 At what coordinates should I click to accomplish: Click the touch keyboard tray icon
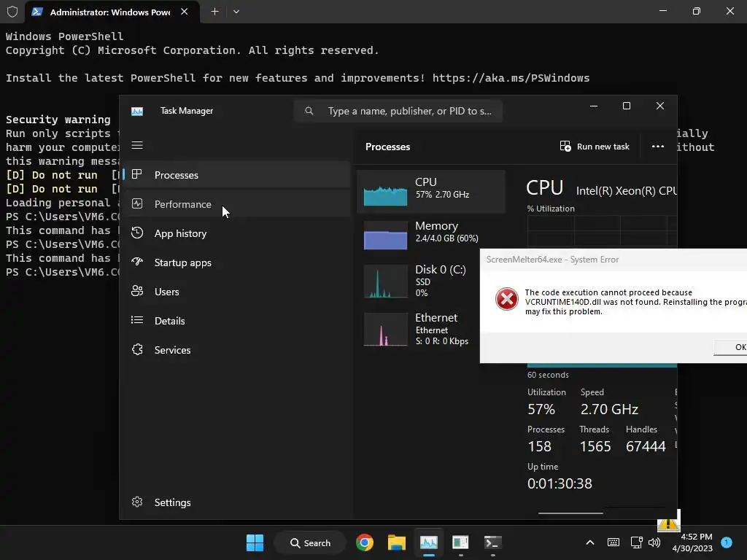point(614,542)
